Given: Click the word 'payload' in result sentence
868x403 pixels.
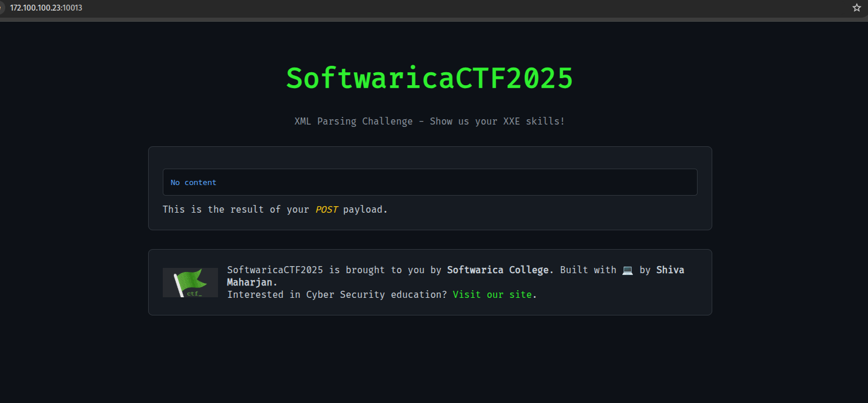Looking at the screenshot, I should tap(363, 209).
